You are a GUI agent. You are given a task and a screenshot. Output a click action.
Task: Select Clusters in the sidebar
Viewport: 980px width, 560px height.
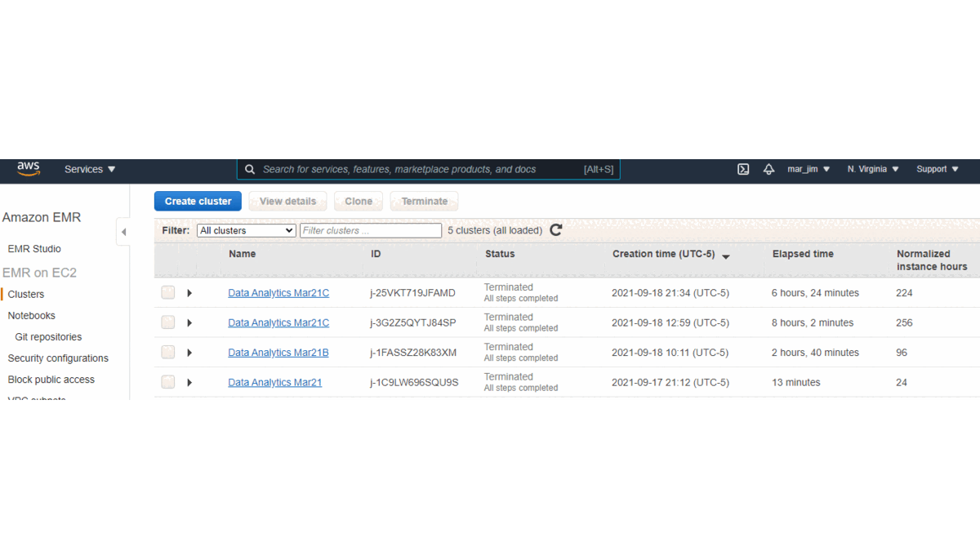coord(26,294)
